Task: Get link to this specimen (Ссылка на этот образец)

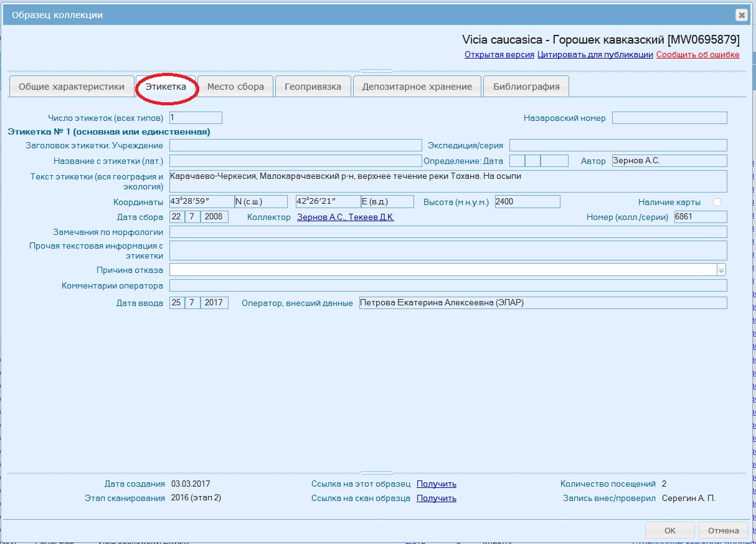Action: tap(436, 484)
